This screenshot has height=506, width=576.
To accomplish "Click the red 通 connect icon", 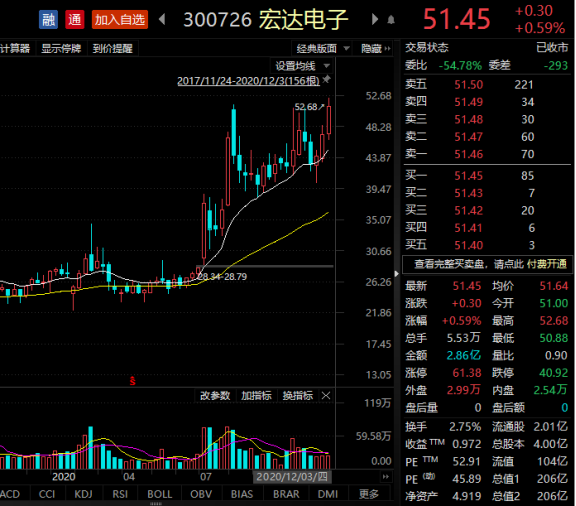I will (75, 19).
